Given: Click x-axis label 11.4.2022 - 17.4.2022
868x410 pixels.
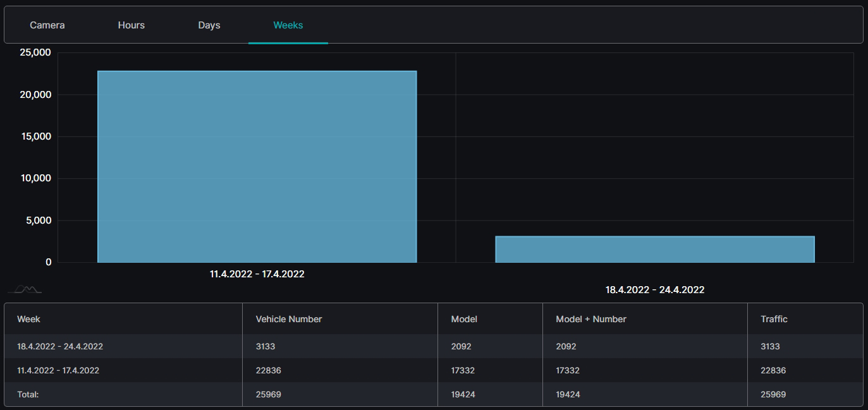Looking at the screenshot, I should pyautogui.click(x=257, y=274).
